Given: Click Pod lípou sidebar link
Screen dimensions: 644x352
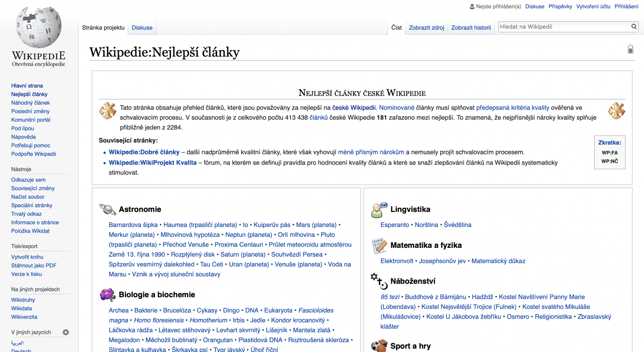Looking at the screenshot, I should [x=23, y=128].
